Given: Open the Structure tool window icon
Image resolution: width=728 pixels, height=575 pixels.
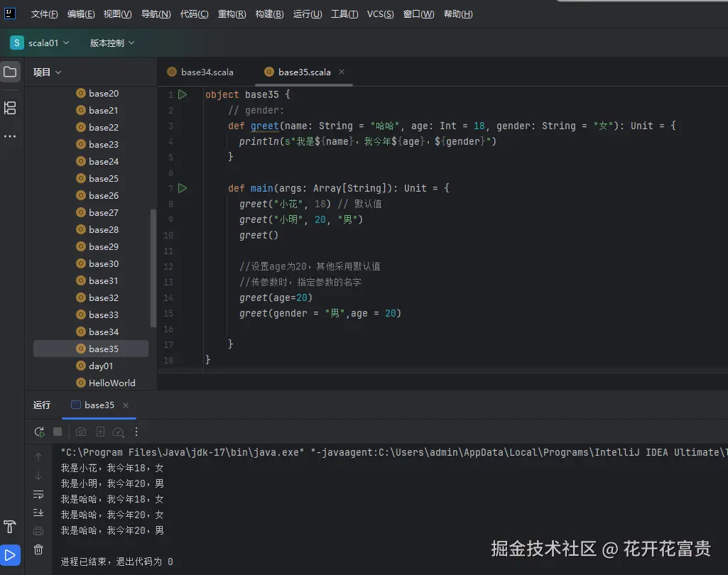Looking at the screenshot, I should 10,108.
